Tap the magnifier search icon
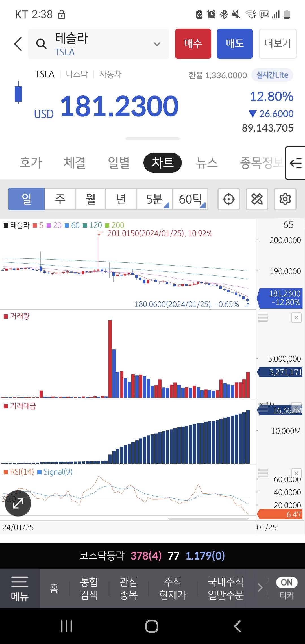Image resolution: width=305 pixels, height=644 pixels. point(41,44)
